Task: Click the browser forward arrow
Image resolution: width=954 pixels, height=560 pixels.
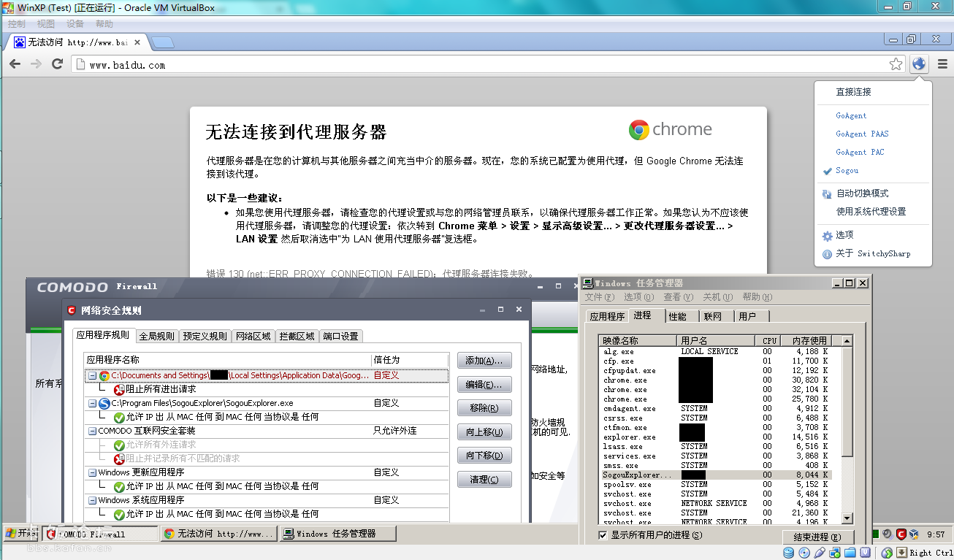Action: [x=36, y=64]
